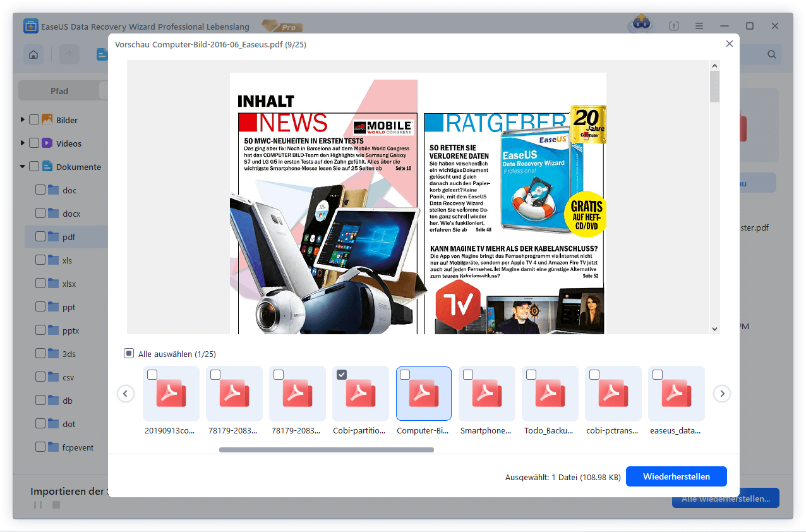Click the avatar support icon in title bar

click(x=640, y=25)
